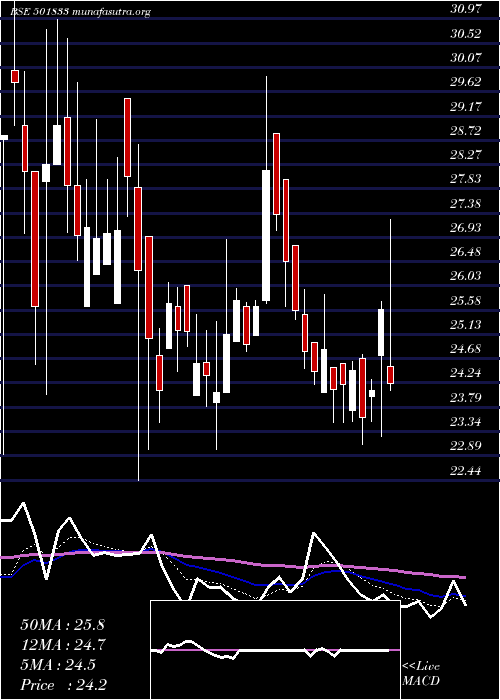
Task: Click the 30.52 price axis label
Action: tap(466, 33)
